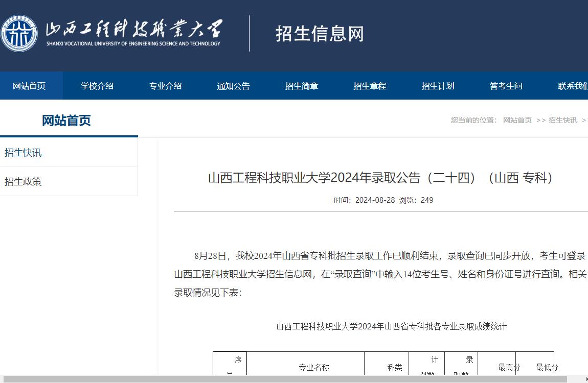Image resolution: width=588 pixels, height=383 pixels.
Task: Click the 网站首页 breadcrumb link
Action: click(x=516, y=120)
